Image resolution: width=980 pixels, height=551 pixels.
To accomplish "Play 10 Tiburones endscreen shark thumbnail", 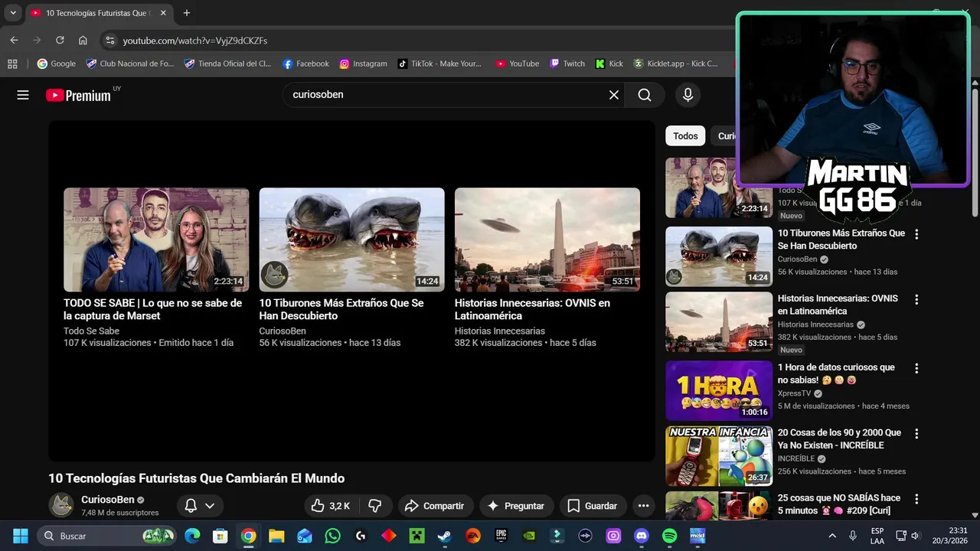I will click(x=351, y=240).
